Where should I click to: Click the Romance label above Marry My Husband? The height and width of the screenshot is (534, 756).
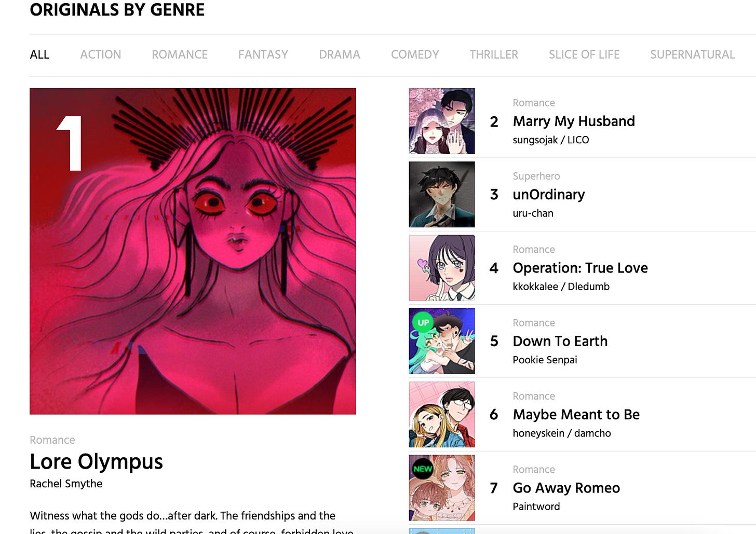click(533, 103)
